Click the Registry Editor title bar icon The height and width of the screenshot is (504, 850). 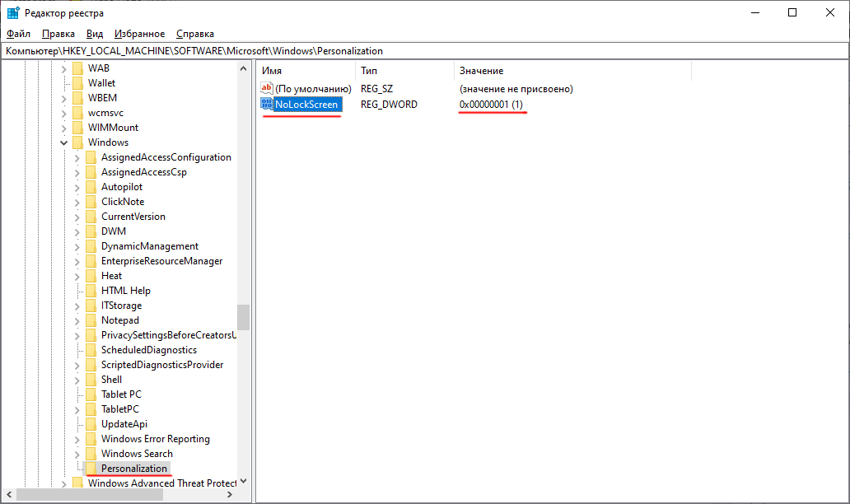pos(13,12)
